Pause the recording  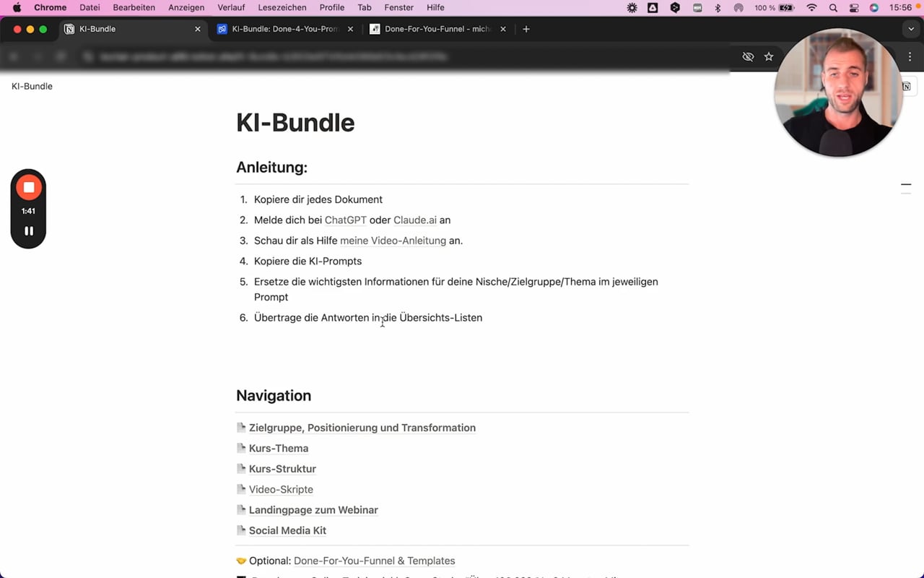coord(29,231)
